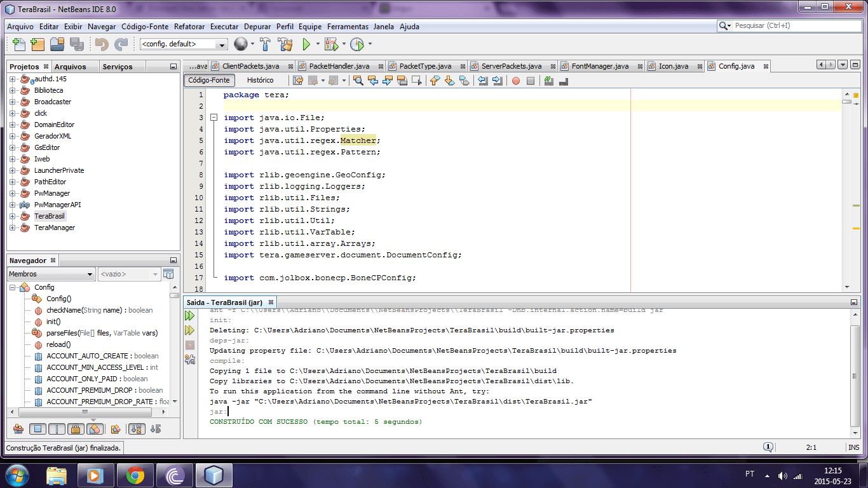Viewport: 868px width, 488px height.
Task: Open the Debug Project dropdown arrow
Action: coord(344,44)
